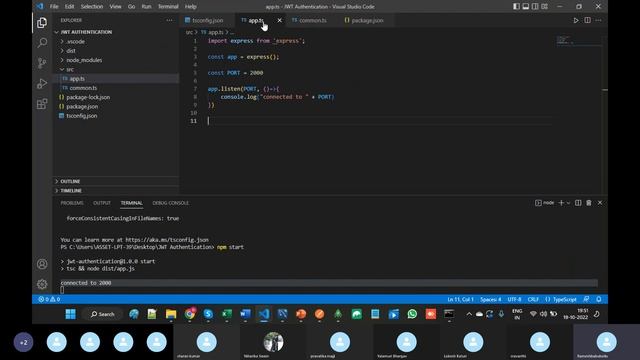
Task: Open the Manage gear icon
Action: [42, 284]
